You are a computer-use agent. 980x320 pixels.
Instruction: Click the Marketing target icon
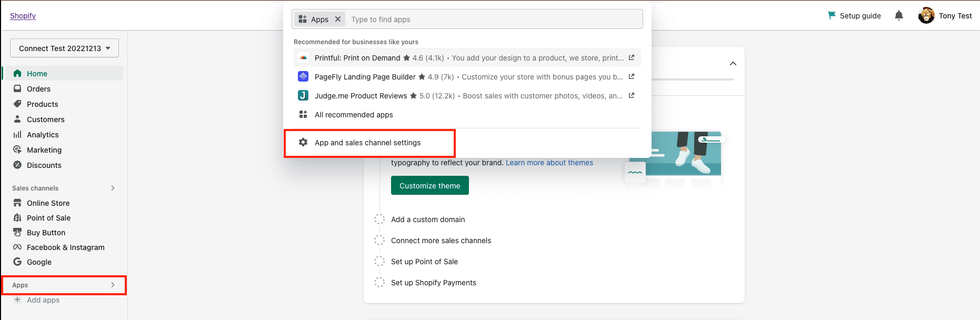tap(17, 150)
